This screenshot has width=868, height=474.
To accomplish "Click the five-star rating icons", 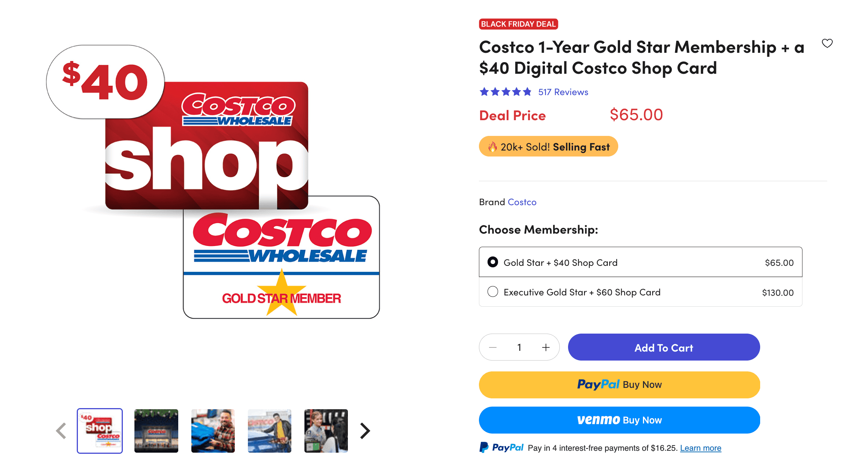I will point(505,91).
